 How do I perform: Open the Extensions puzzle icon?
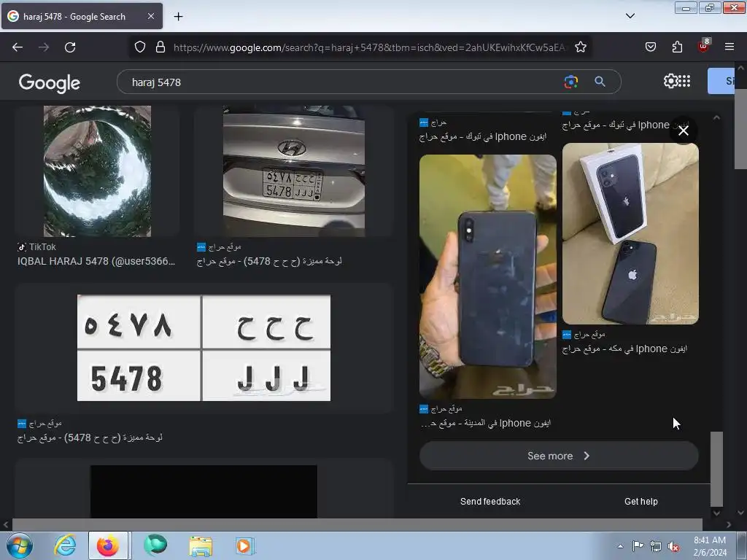[x=677, y=47]
